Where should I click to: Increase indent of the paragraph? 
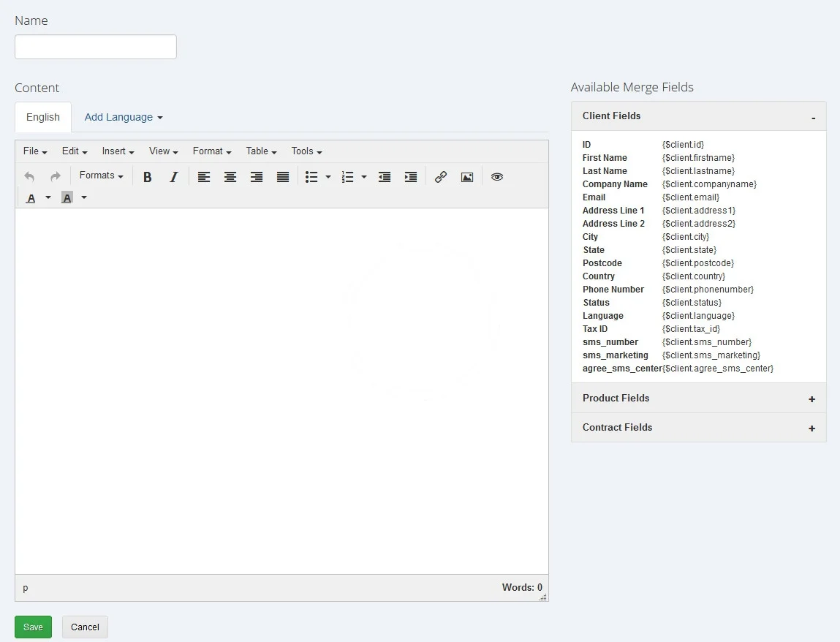411,177
